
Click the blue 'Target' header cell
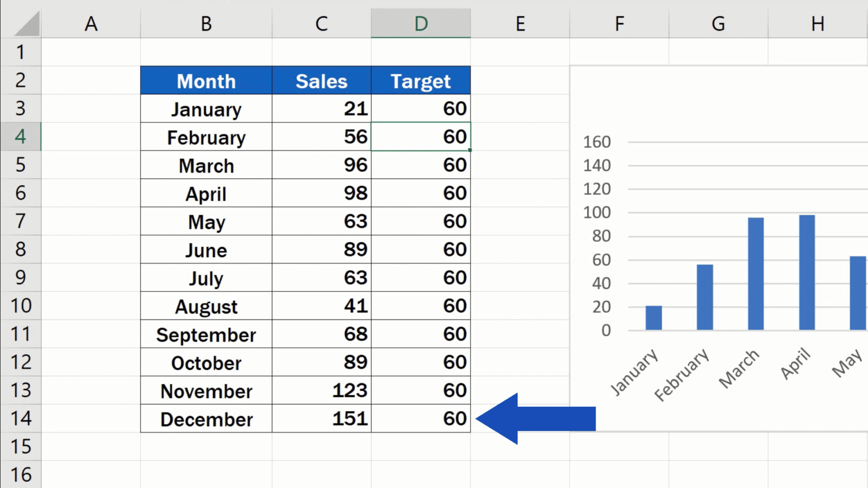420,80
